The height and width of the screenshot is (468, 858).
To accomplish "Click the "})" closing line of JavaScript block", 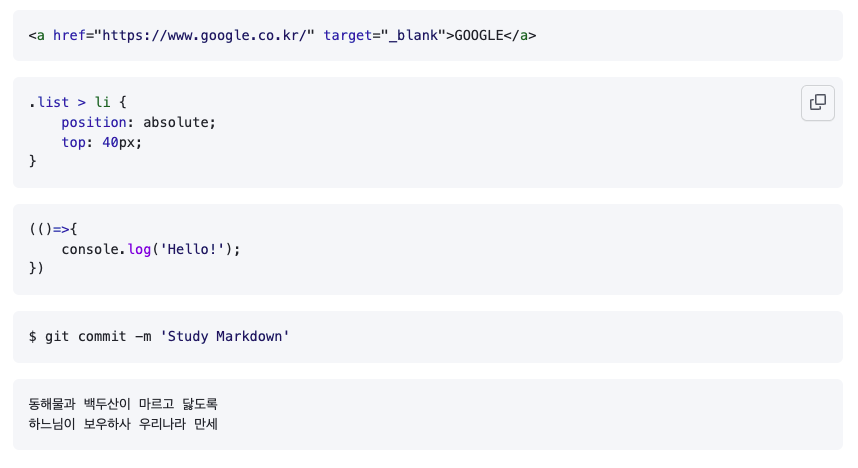I will [x=36, y=268].
